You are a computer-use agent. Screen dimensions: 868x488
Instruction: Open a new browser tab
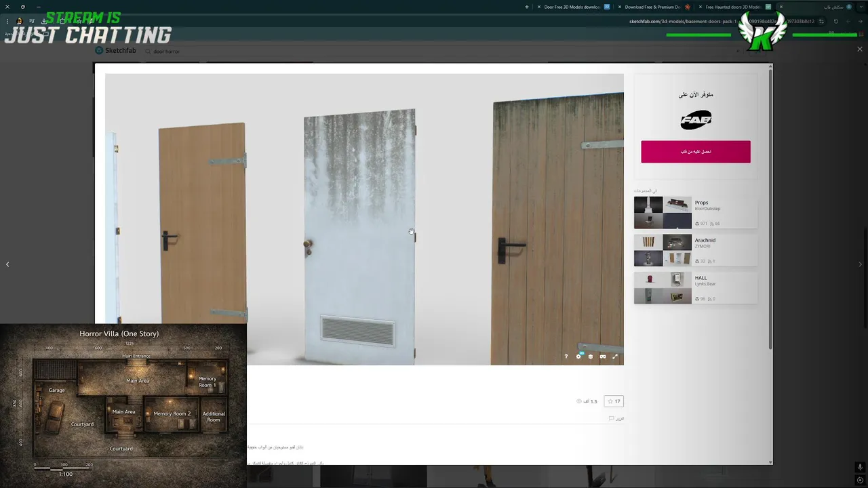(527, 7)
